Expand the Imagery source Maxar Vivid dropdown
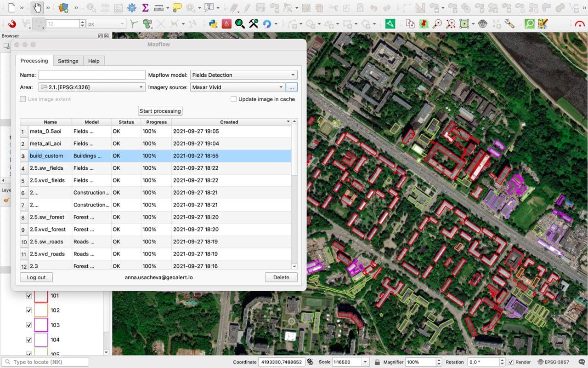The width and height of the screenshot is (588, 368). click(237, 87)
